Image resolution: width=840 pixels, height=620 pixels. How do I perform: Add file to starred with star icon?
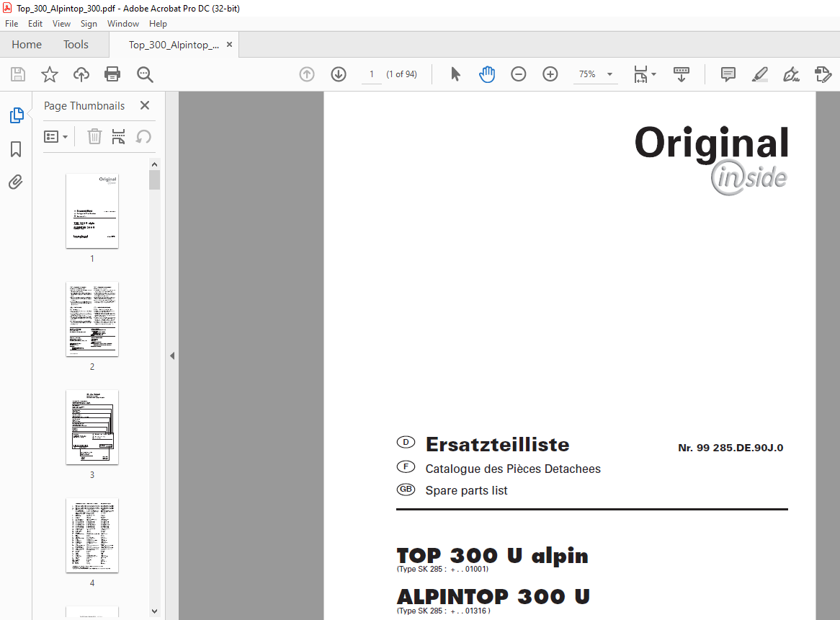[x=49, y=74]
